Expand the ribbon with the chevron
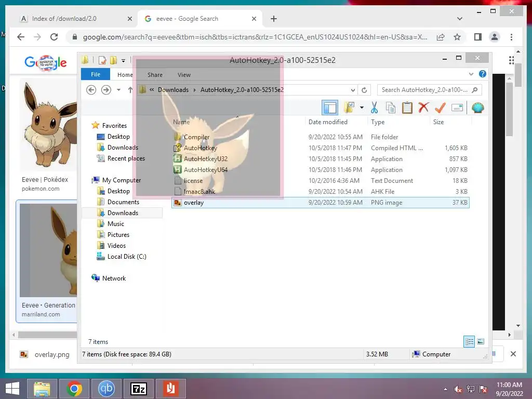 471,74
